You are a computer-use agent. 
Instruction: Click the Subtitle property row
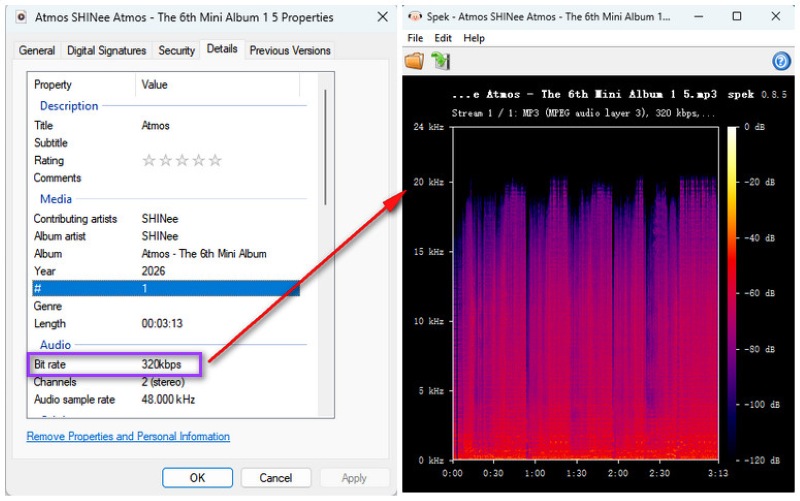166,143
